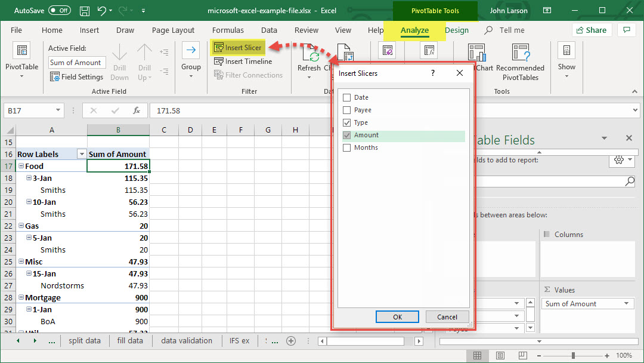644x363 pixels.
Task: Open the Row Labels filter dropdown
Action: [x=82, y=154]
